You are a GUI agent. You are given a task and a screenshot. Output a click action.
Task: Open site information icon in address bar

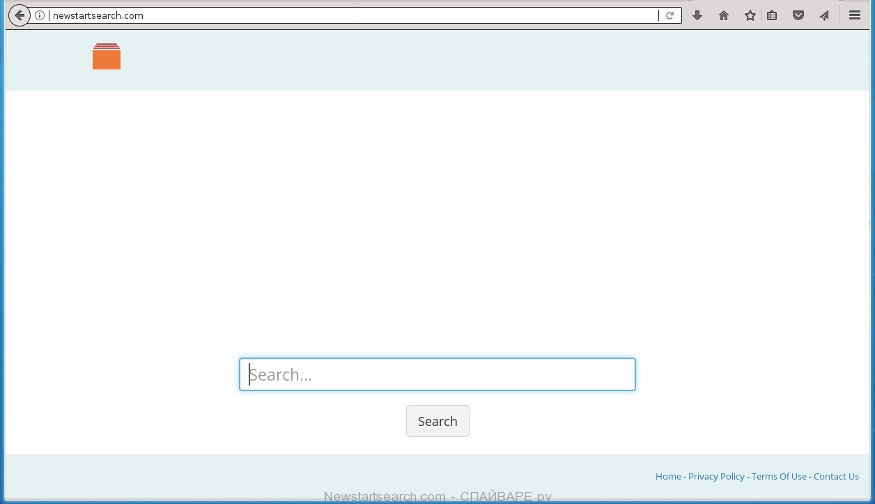(x=40, y=16)
